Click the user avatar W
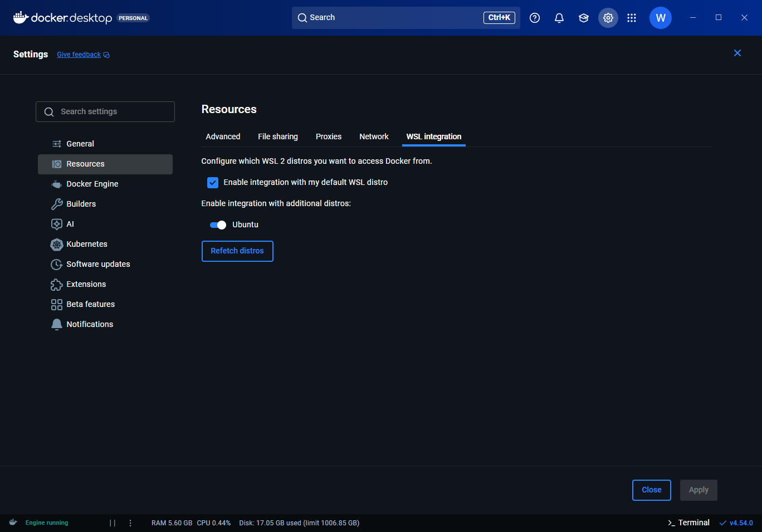The width and height of the screenshot is (762, 532). [x=661, y=18]
